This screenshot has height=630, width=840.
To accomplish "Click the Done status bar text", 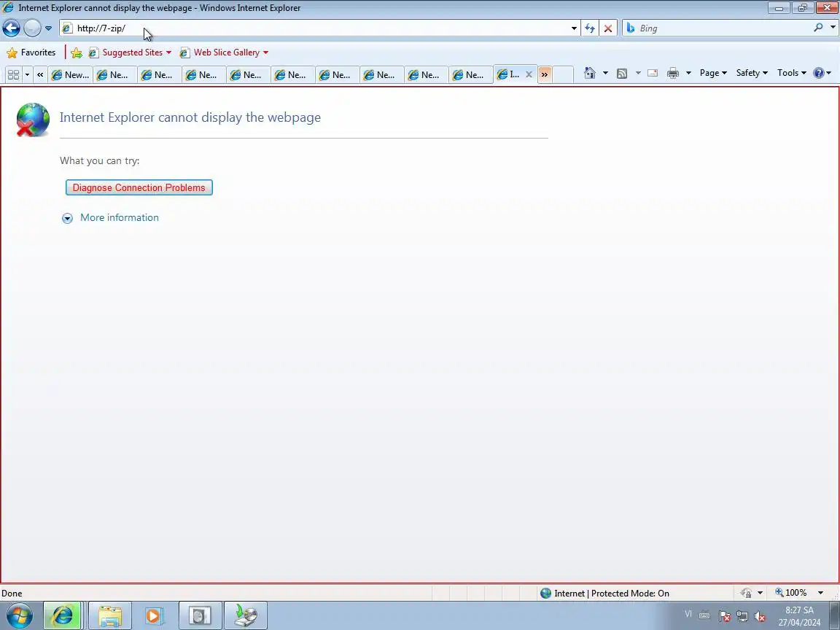I will [x=12, y=593].
